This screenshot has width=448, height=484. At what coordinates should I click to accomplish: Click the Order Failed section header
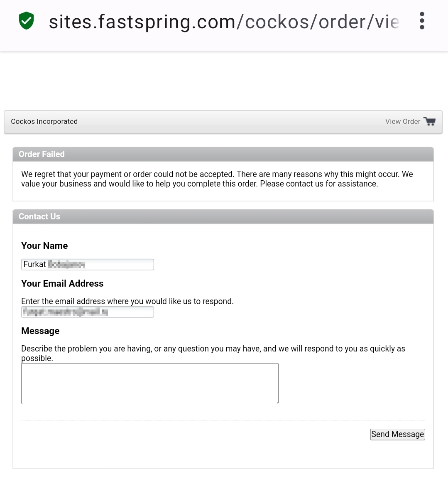coord(42,154)
